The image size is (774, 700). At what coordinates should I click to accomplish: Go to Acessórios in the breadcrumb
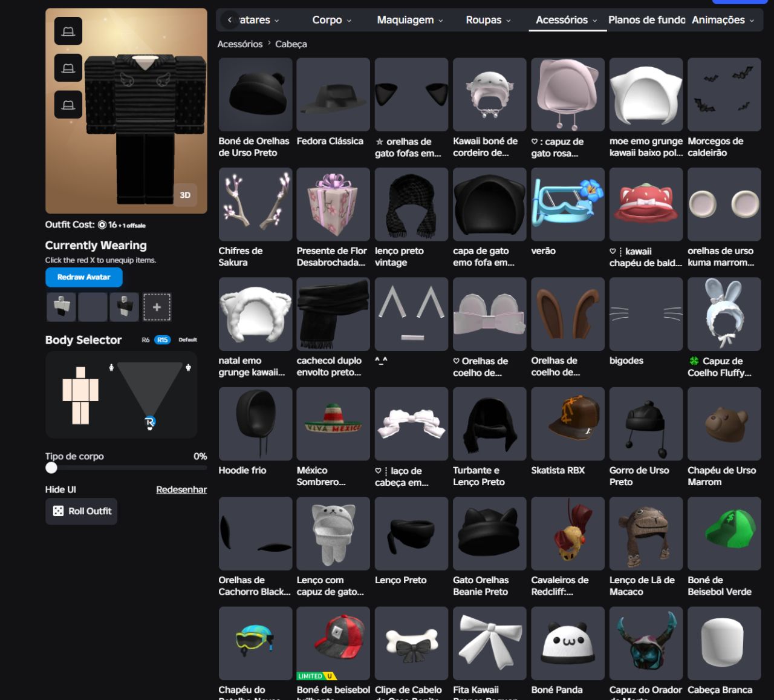pyautogui.click(x=240, y=44)
